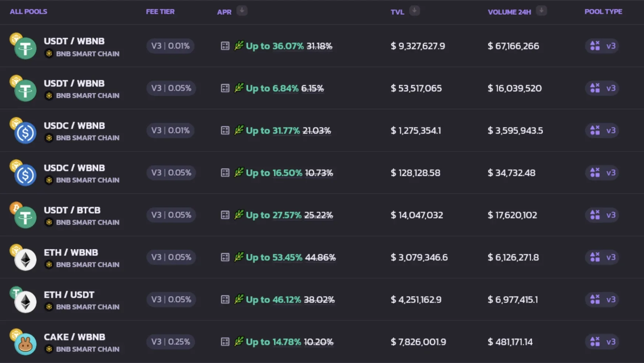This screenshot has width=644, height=363.
Task: Click the USDT/BTCB token pair logo
Action: pos(23,215)
